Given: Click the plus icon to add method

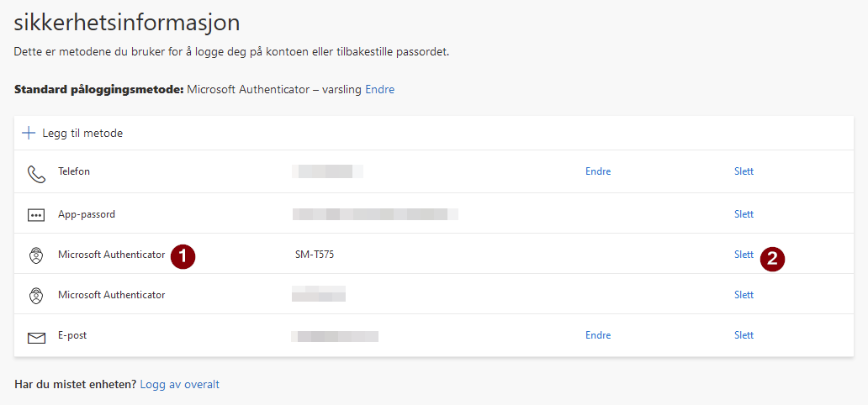Looking at the screenshot, I should [29, 134].
